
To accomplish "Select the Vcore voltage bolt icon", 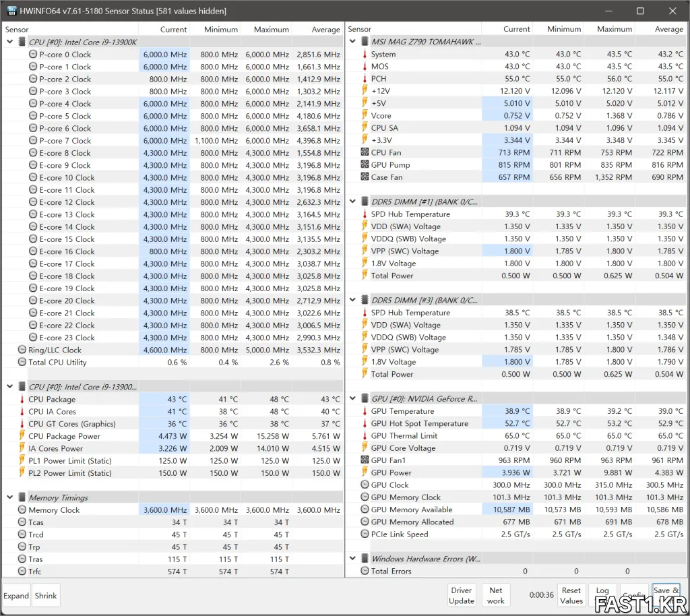I will pos(365,115).
